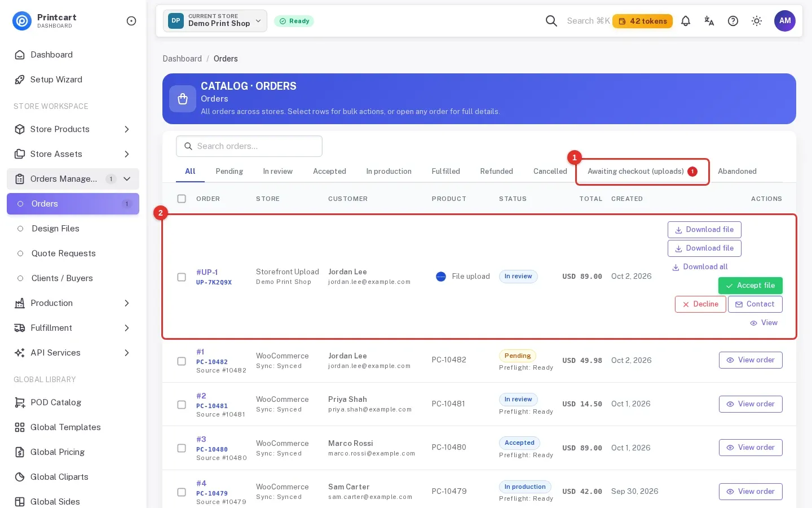Click the green Accept file button
This screenshot has height=508, width=812.
coord(750,286)
